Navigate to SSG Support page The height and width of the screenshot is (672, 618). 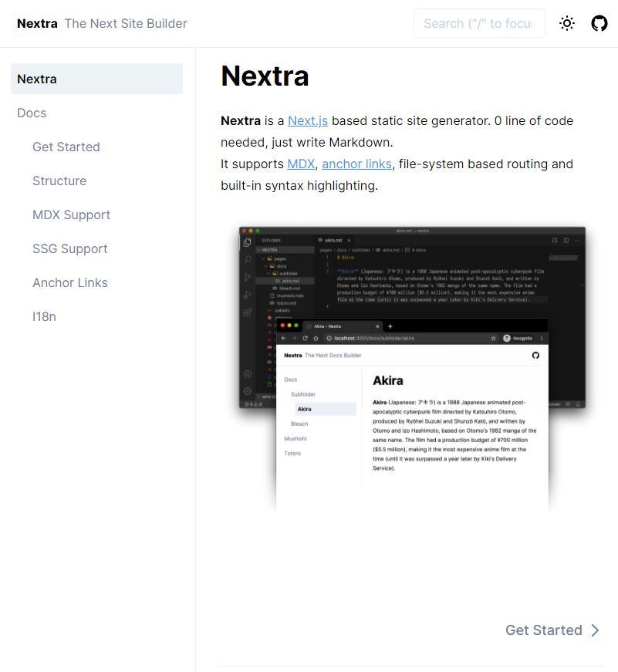[x=69, y=248]
